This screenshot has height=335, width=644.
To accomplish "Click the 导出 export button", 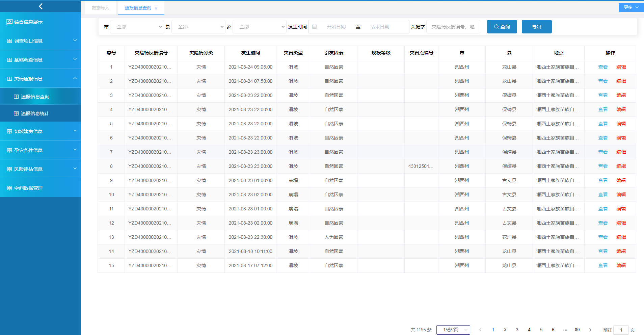I will click(x=536, y=27).
